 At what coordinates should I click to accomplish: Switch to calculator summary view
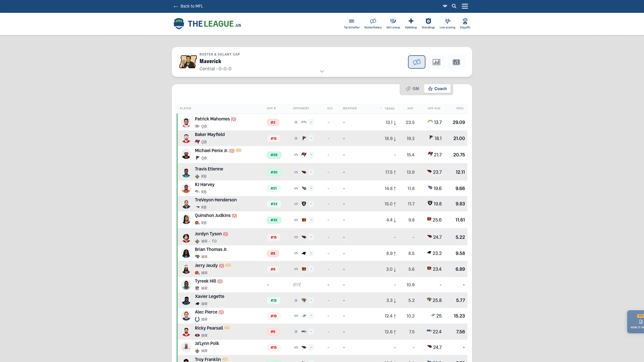click(456, 62)
